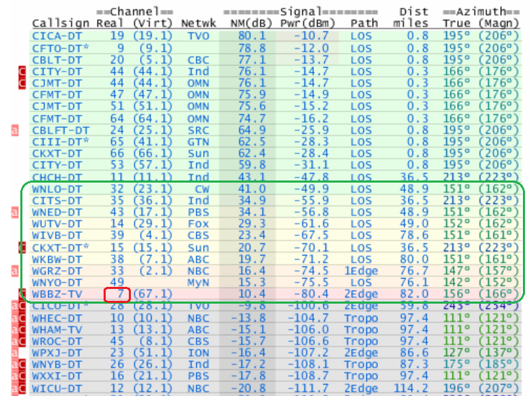This screenshot has height=396, width=532.
Task: Open the WNLO-DT callsign link
Action: coord(57,189)
